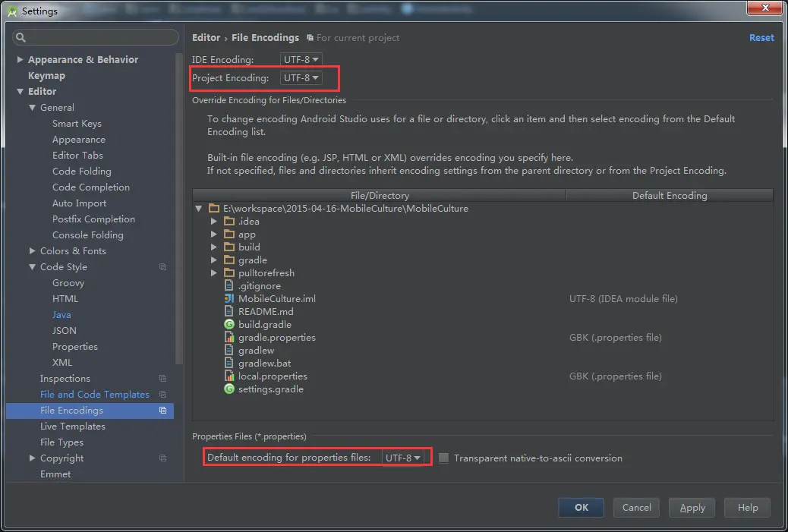Open Code Folding settings page
Screen dimensions: 788x532
(x=82, y=172)
